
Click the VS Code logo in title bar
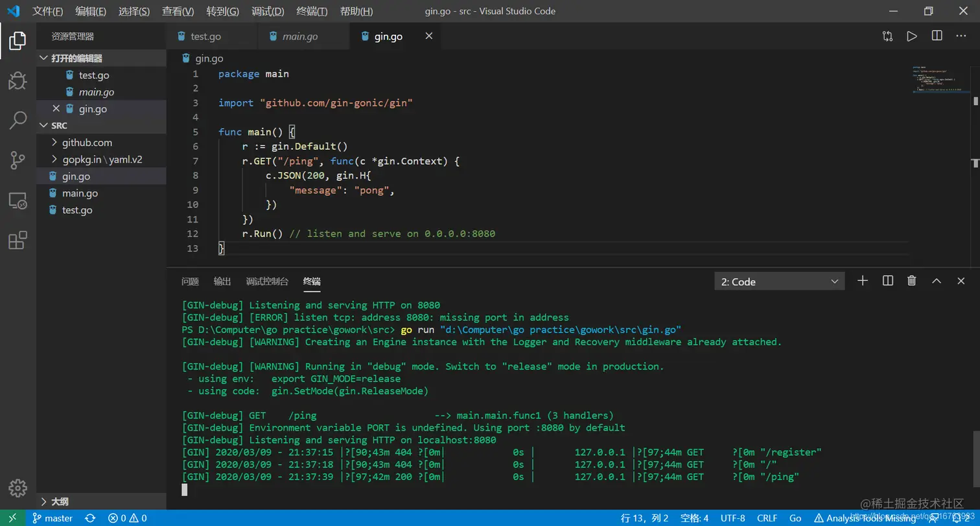tap(13, 11)
